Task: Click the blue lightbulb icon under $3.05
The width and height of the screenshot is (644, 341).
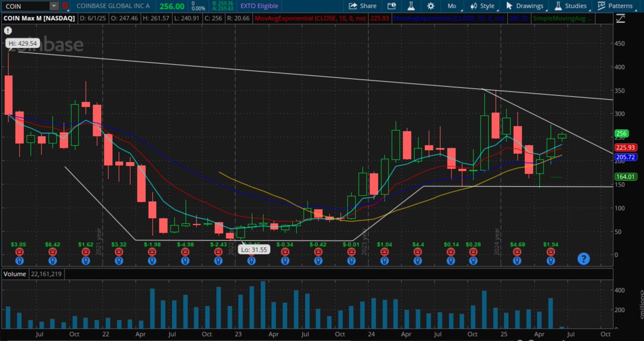Action: click(19, 260)
